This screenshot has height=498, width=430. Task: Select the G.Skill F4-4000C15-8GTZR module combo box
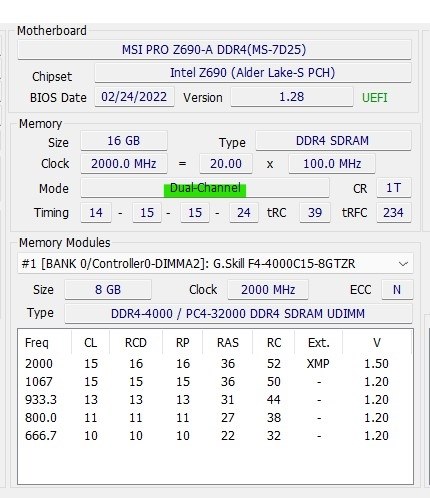(x=215, y=264)
